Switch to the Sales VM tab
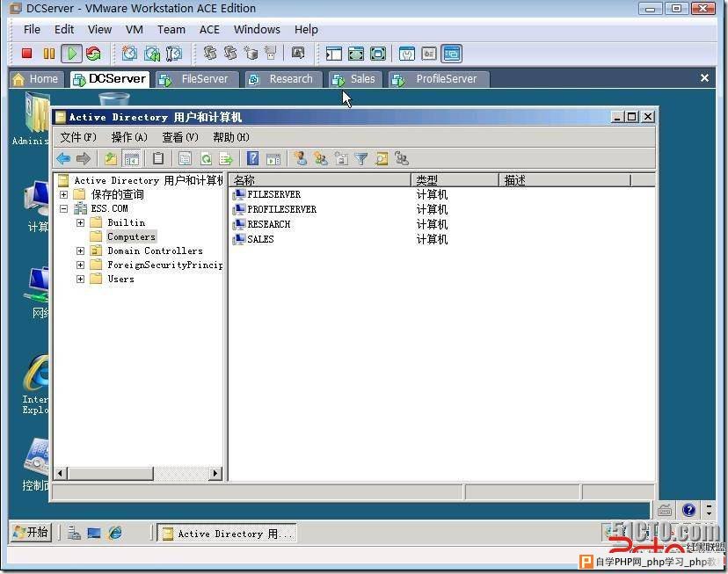This screenshot has width=728, height=574. pyautogui.click(x=355, y=79)
